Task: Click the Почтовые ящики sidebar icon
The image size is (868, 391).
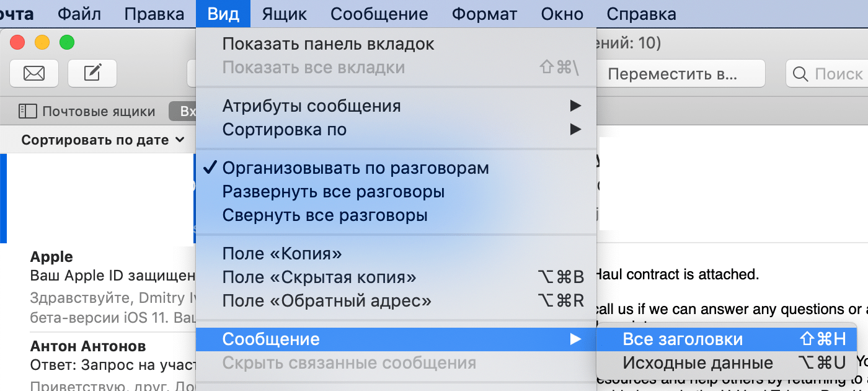Action: (27, 112)
